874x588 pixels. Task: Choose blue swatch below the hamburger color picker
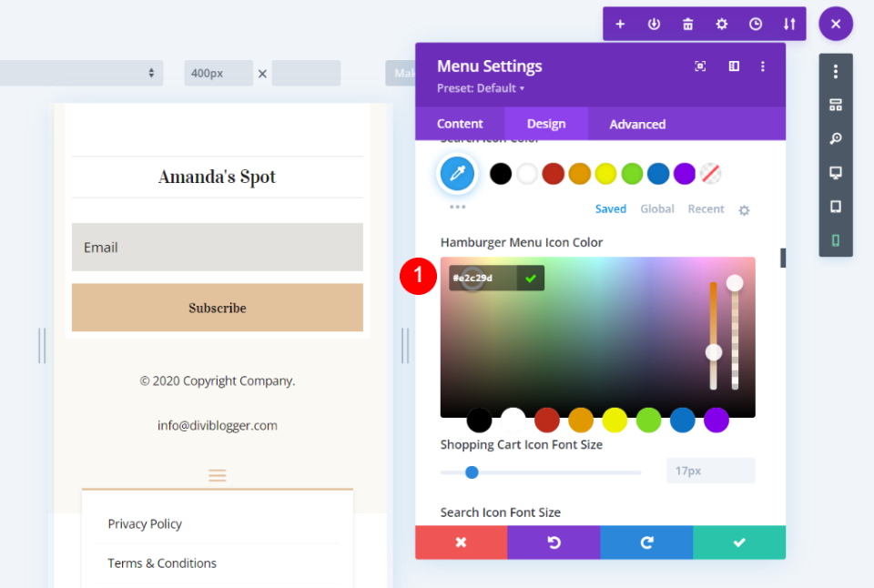(x=682, y=421)
